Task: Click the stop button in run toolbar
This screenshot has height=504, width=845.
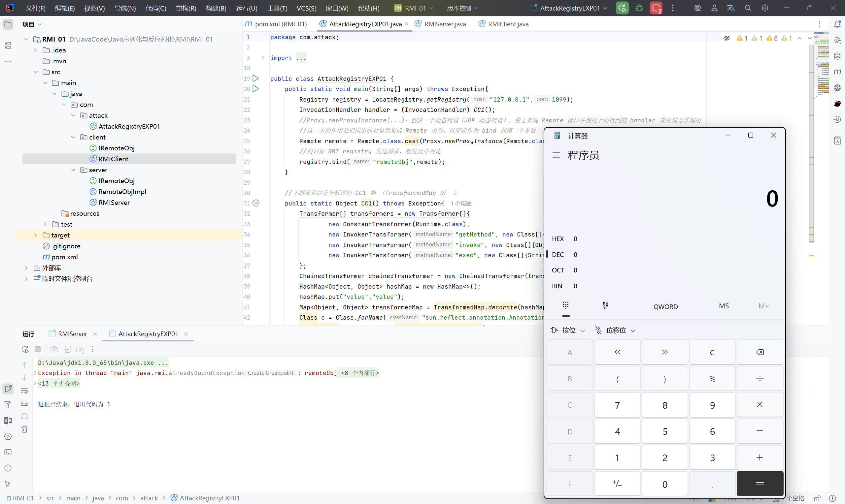Action: click(38, 350)
